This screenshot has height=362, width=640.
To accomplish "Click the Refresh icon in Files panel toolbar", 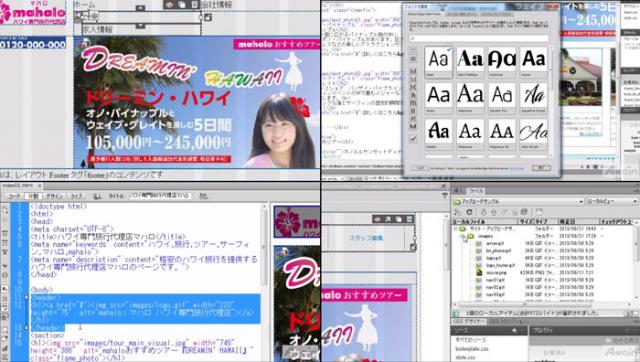I will point(469,212).
